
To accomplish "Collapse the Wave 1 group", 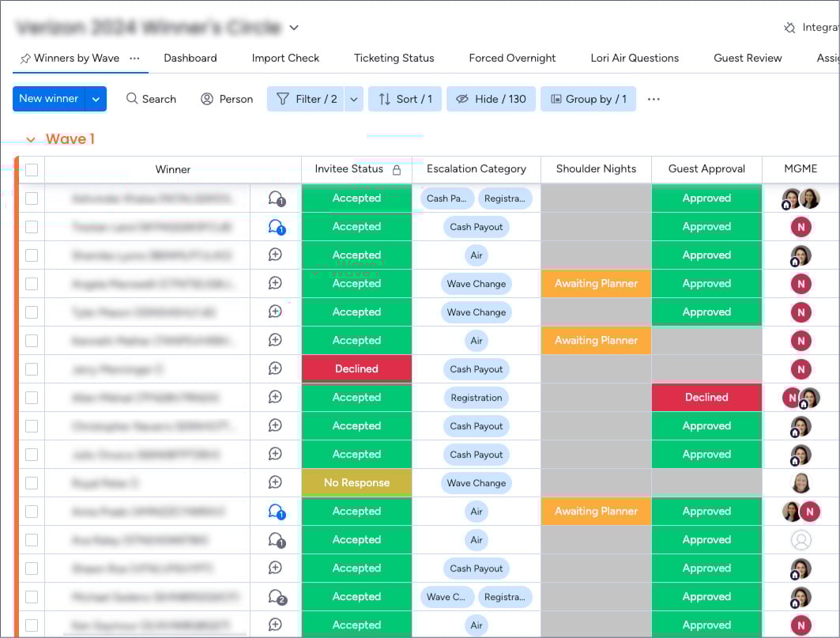I will (31, 140).
